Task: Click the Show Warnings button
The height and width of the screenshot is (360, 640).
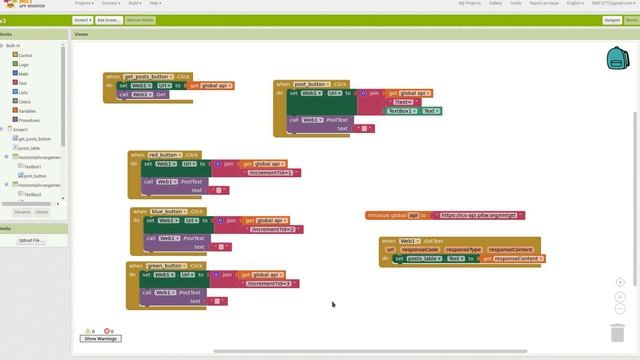Action: tap(100, 339)
